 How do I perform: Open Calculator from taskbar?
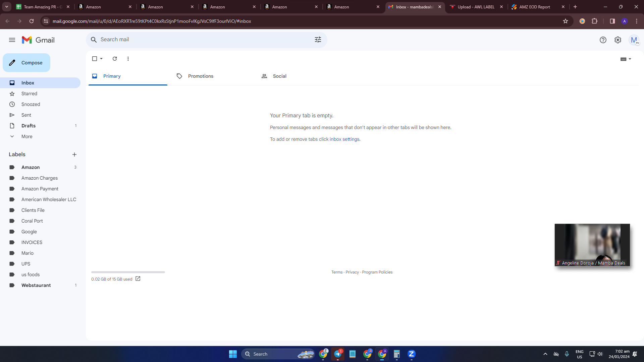tap(397, 354)
